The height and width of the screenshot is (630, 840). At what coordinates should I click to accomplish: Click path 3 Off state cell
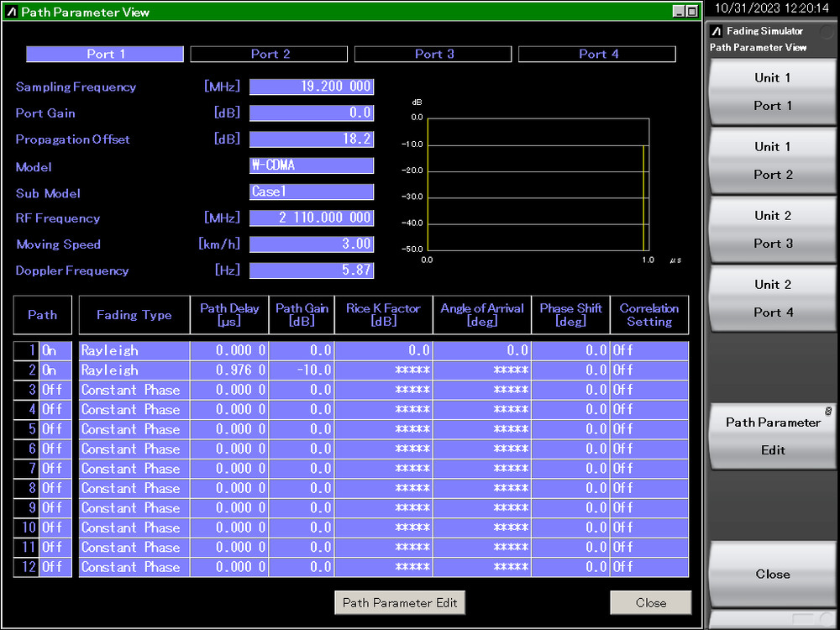coord(55,390)
